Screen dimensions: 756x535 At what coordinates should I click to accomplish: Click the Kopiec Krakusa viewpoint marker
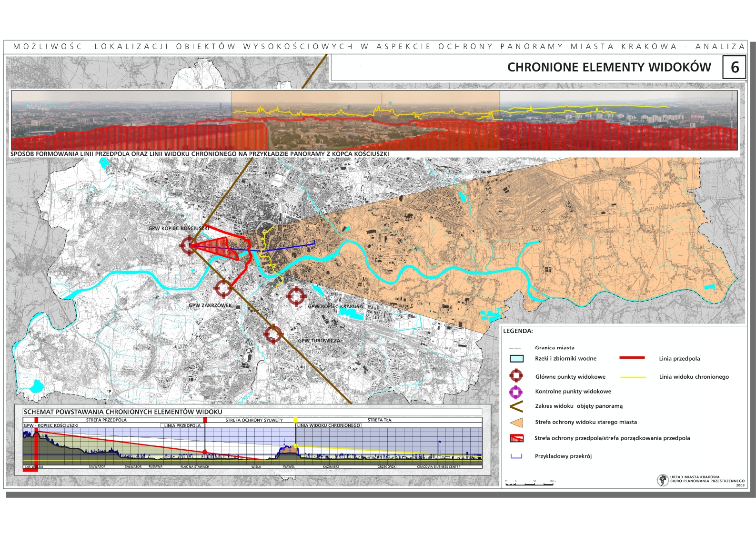click(x=296, y=296)
